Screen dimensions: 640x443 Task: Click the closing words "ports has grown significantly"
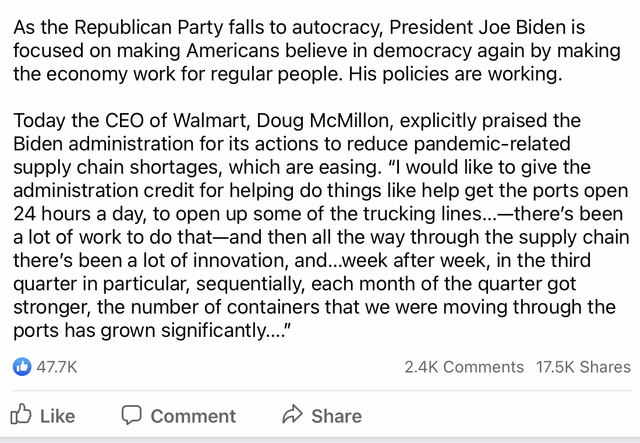(x=139, y=331)
